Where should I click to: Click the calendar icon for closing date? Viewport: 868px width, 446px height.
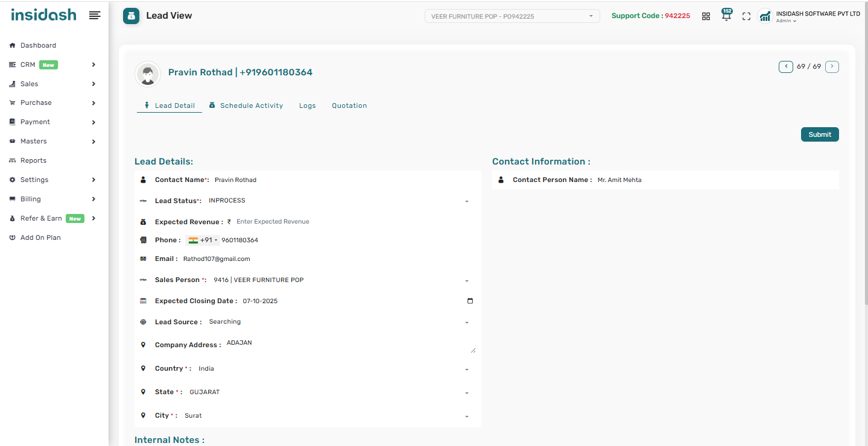click(x=470, y=301)
